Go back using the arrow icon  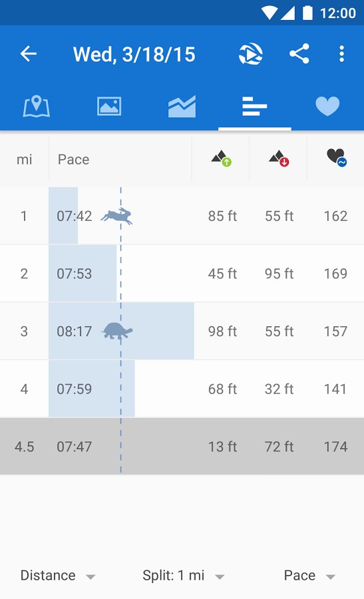[28, 53]
